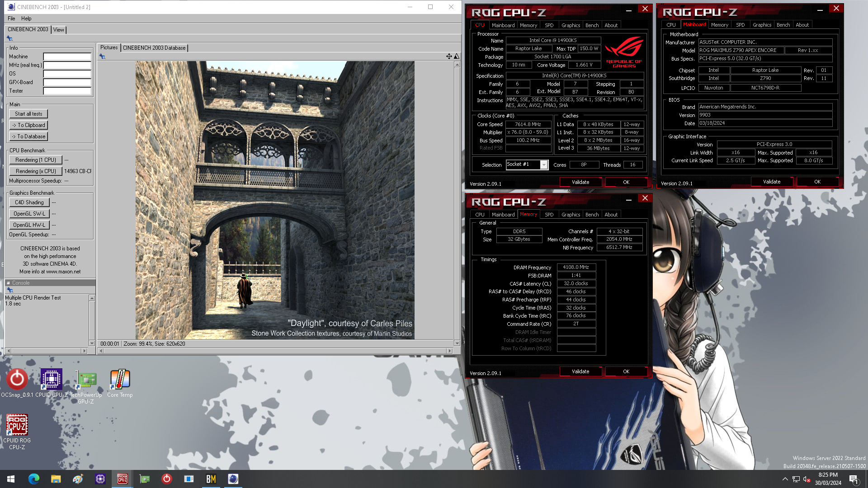Image resolution: width=868 pixels, height=488 pixels.
Task: Click the picture's horizontal scrollbar right arrow
Action: click(x=449, y=351)
